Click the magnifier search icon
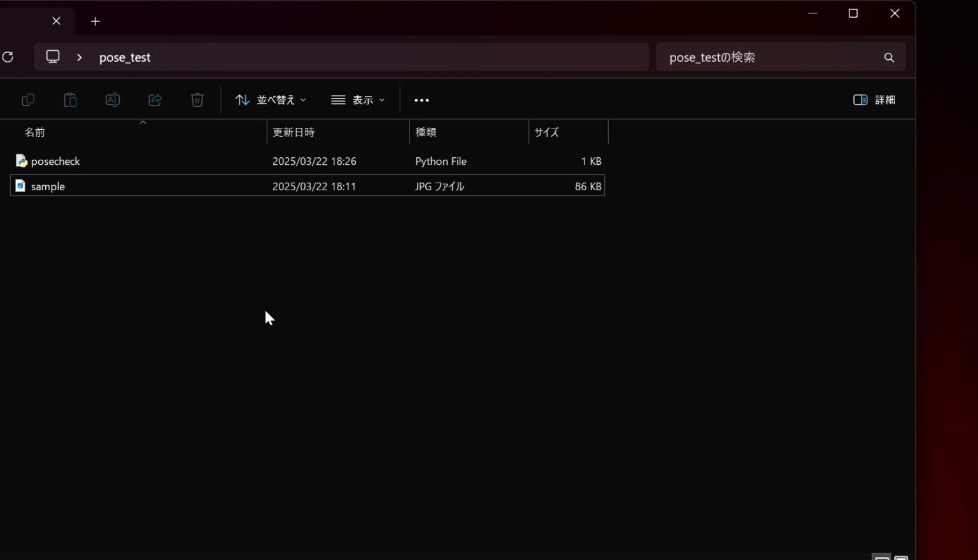This screenshot has height=560, width=978. 889,57
